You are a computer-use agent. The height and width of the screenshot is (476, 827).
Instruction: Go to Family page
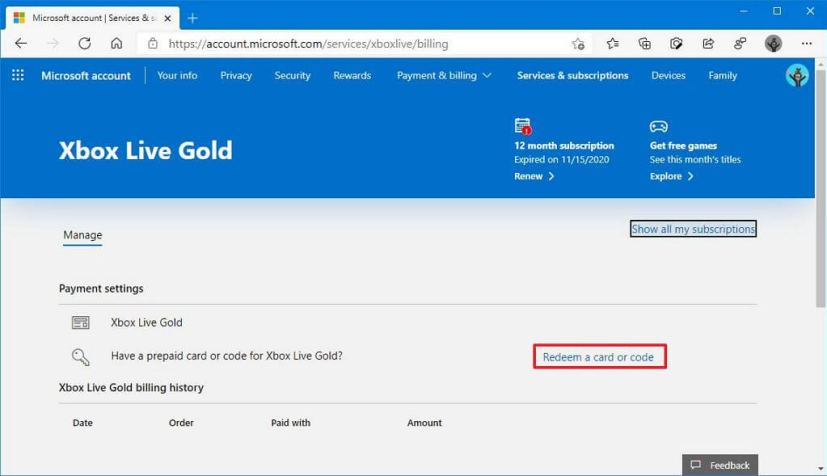[723, 75]
